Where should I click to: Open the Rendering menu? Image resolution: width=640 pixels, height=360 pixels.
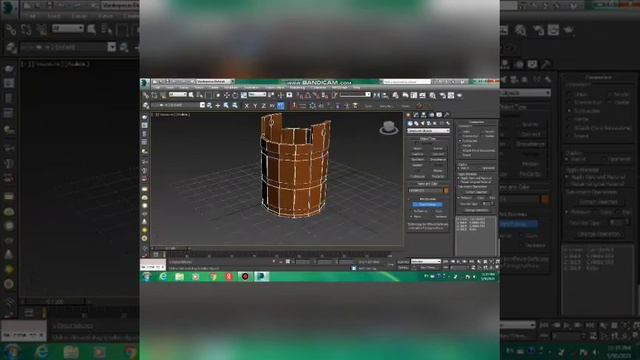[297, 88]
